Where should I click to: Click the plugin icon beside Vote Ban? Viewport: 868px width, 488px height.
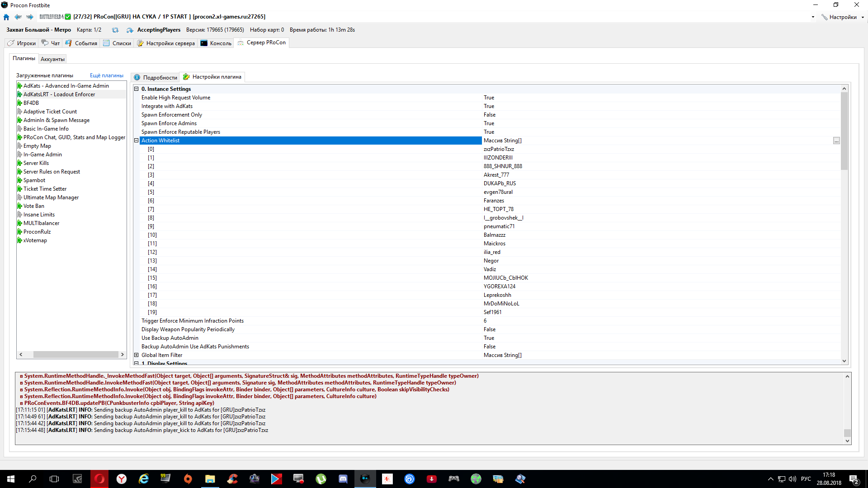(19, 206)
